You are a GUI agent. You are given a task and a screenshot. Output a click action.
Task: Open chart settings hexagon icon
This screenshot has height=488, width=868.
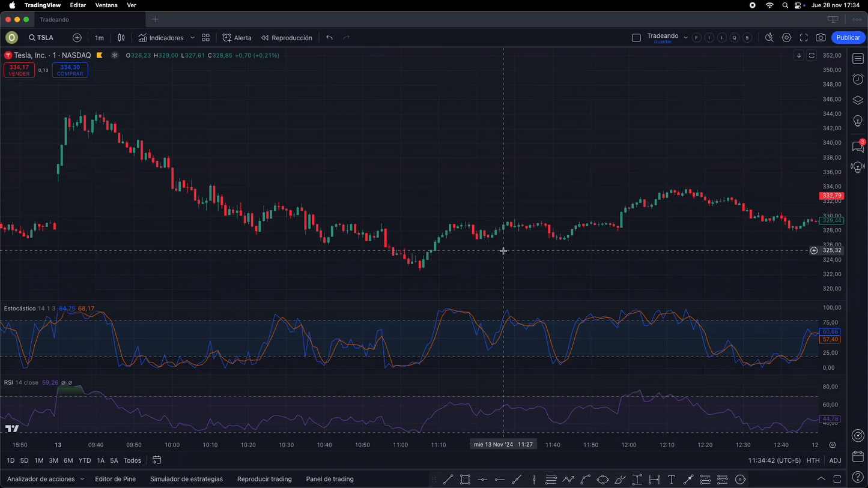(x=786, y=38)
